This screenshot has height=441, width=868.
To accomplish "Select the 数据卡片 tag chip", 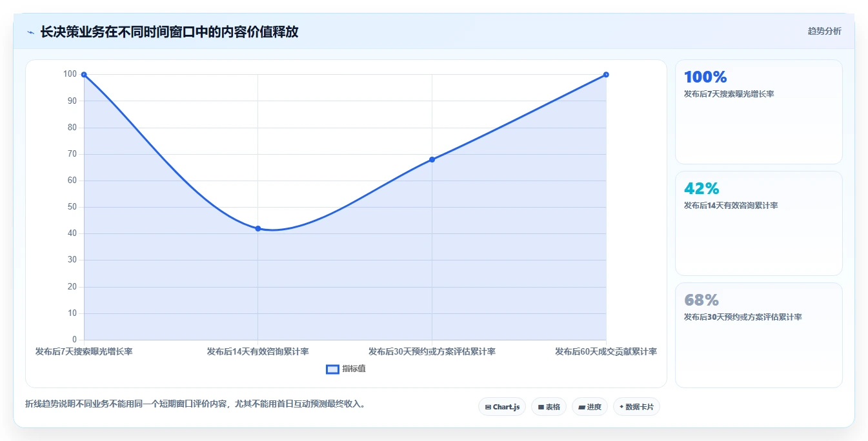I will (x=636, y=407).
